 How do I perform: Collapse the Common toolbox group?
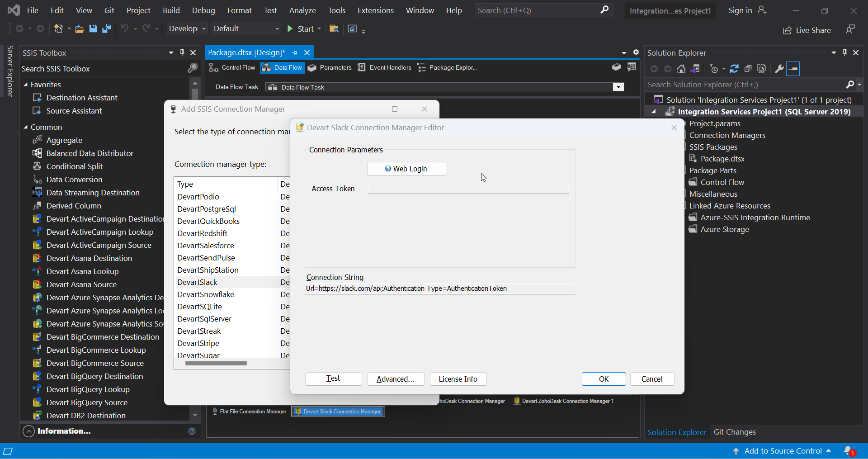[26, 127]
